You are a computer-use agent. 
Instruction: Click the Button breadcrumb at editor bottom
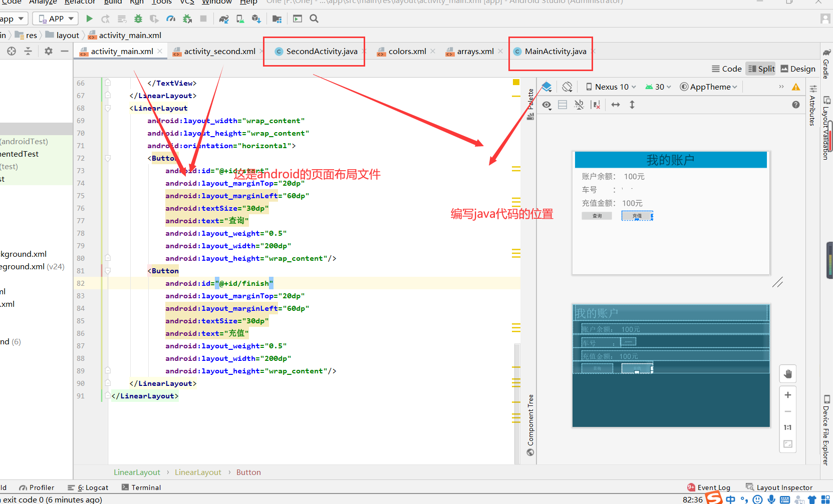[248, 472]
